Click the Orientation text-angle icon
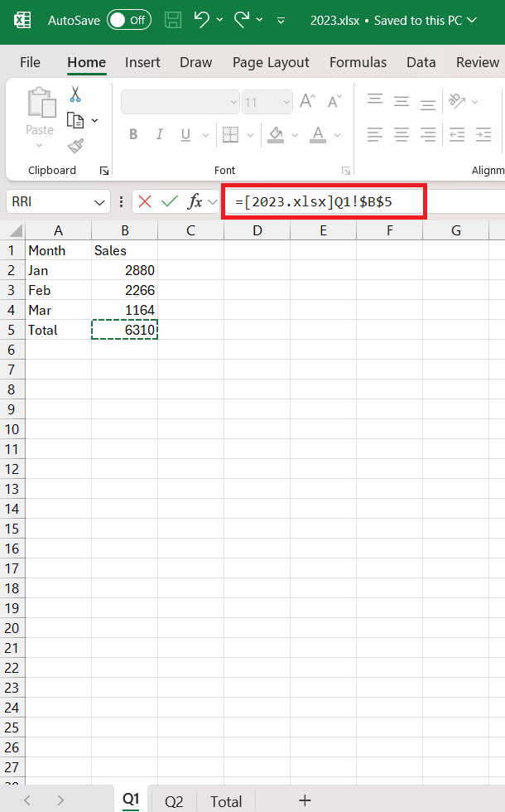 [457, 101]
